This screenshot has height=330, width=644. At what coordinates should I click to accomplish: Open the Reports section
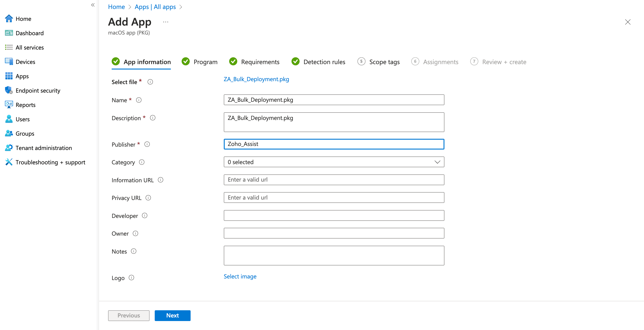(26, 105)
